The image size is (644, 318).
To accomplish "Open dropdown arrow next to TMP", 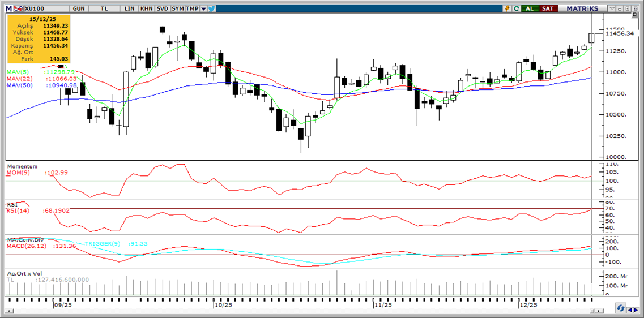I will pyautogui.click(x=203, y=8).
